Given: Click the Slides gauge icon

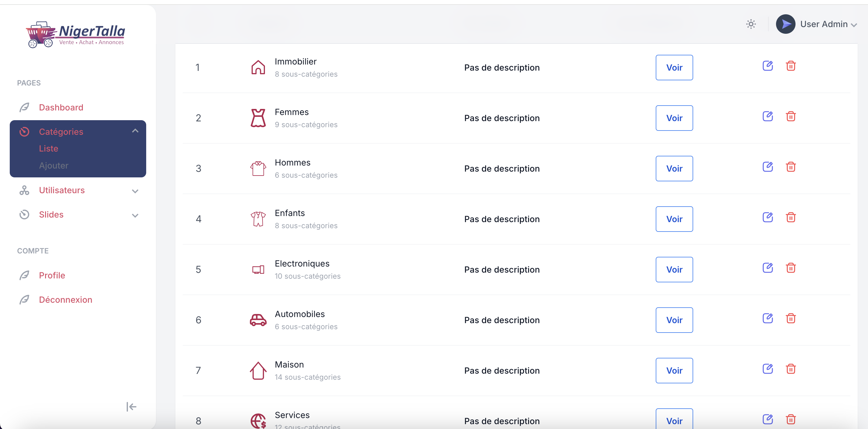Looking at the screenshot, I should click(24, 214).
